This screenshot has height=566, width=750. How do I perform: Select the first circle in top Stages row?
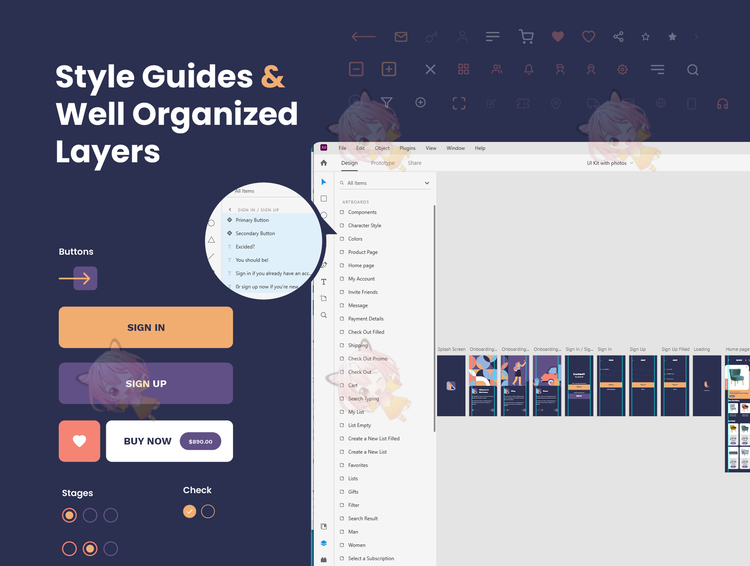point(69,515)
